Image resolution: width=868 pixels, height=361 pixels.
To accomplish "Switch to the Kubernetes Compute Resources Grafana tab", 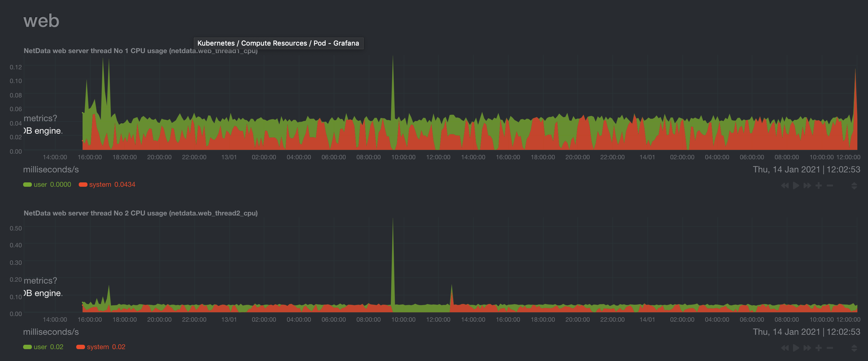I will [x=278, y=43].
